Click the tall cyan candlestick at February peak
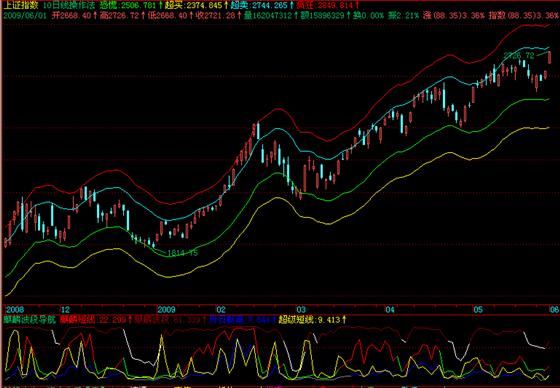 click(x=258, y=131)
